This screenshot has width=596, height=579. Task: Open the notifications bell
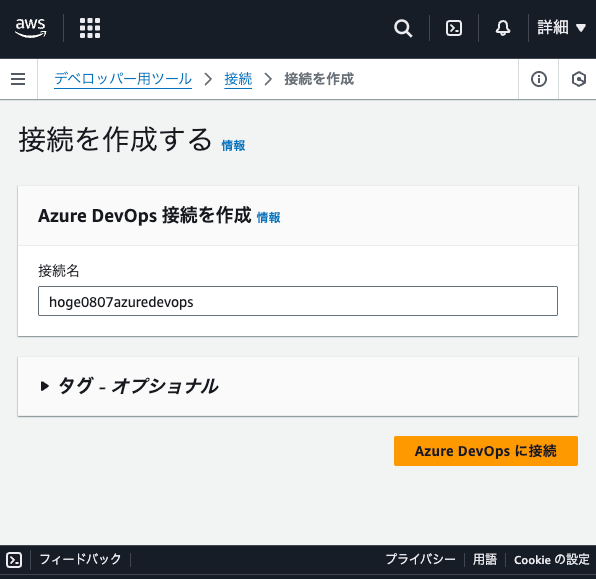coord(503,28)
